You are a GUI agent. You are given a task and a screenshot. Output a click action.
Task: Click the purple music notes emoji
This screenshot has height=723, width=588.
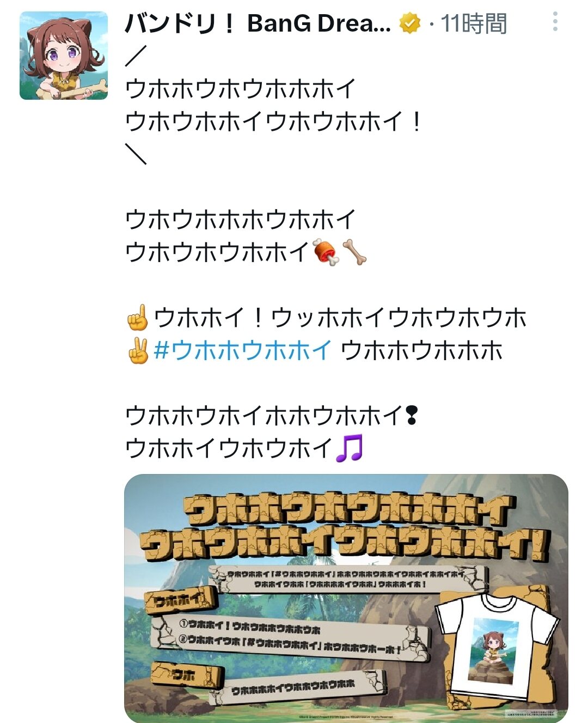point(349,448)
